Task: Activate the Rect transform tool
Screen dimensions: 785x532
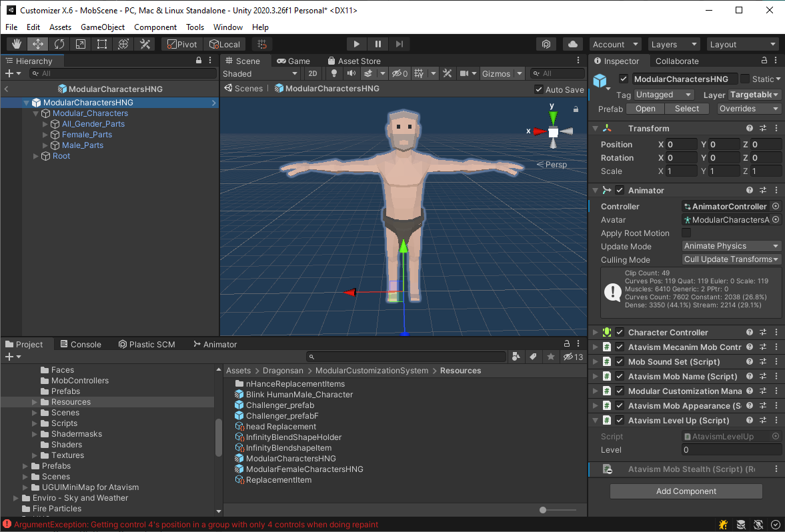Action: tap(101, 43)
